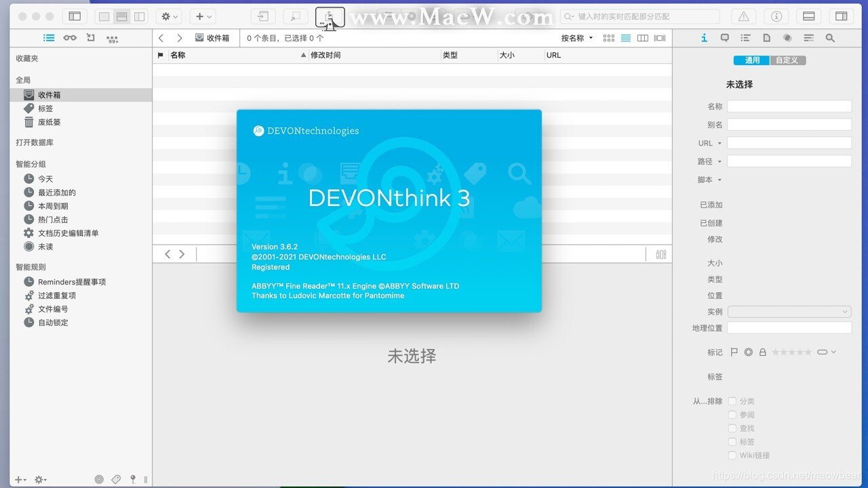Switch item list to column view
The image size is (868, 488).
643,38
